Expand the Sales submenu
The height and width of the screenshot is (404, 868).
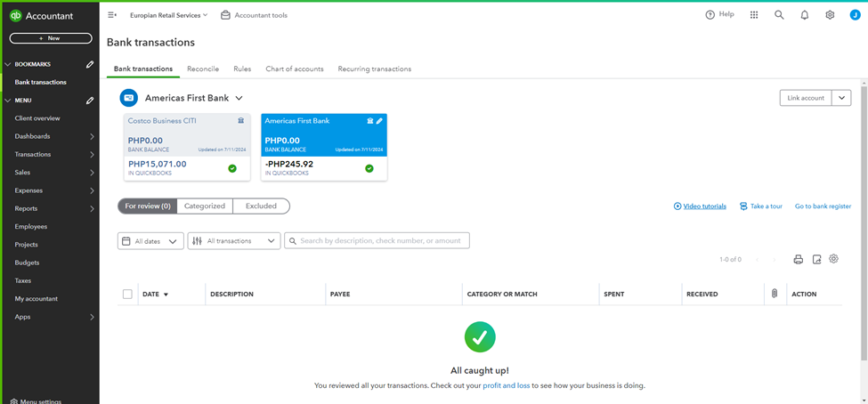coord(92,173)
